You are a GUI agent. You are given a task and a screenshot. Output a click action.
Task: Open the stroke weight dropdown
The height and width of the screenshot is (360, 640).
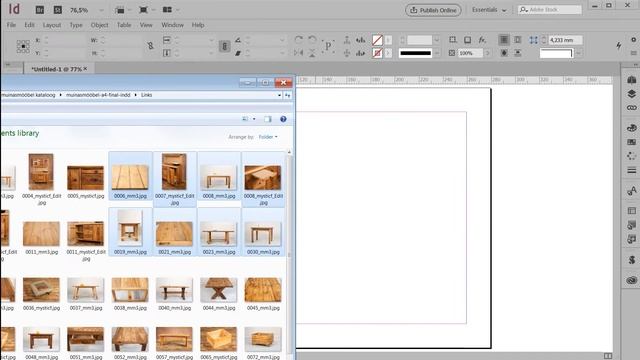[436, 40]
